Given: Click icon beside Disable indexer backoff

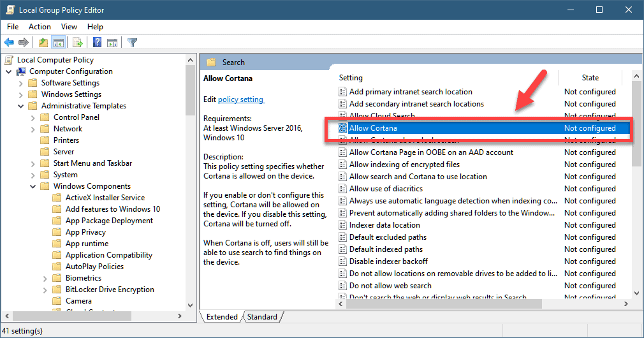Looking at the screenshot, I should (342, 261).
